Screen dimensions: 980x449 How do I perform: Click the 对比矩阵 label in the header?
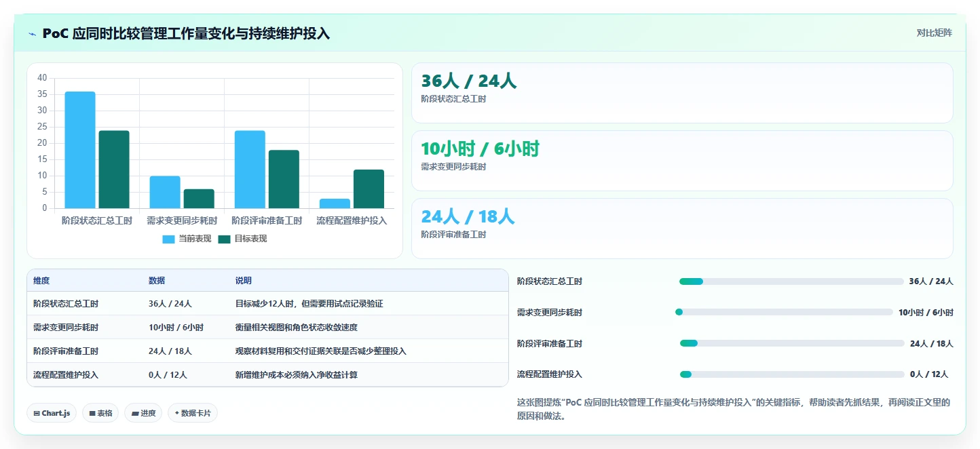click(934, 33)
